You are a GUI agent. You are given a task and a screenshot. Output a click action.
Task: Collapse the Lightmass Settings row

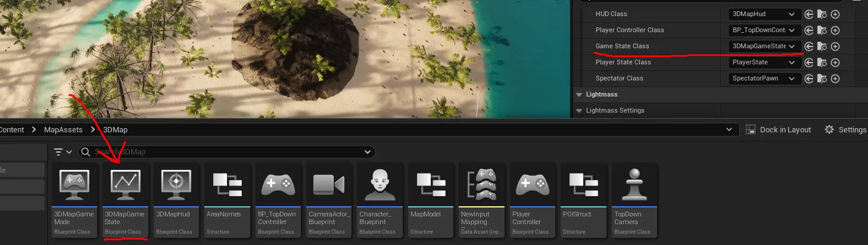578,111
